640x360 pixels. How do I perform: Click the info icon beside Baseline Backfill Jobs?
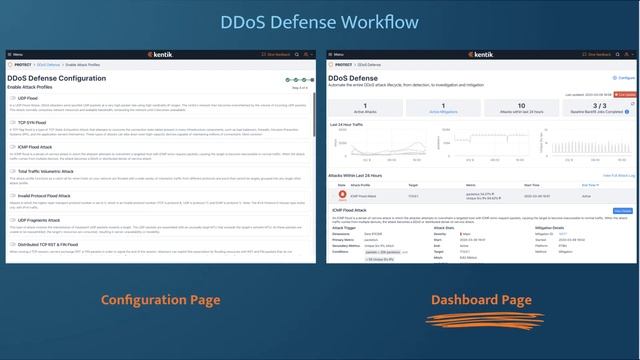[x=627, y=112]
